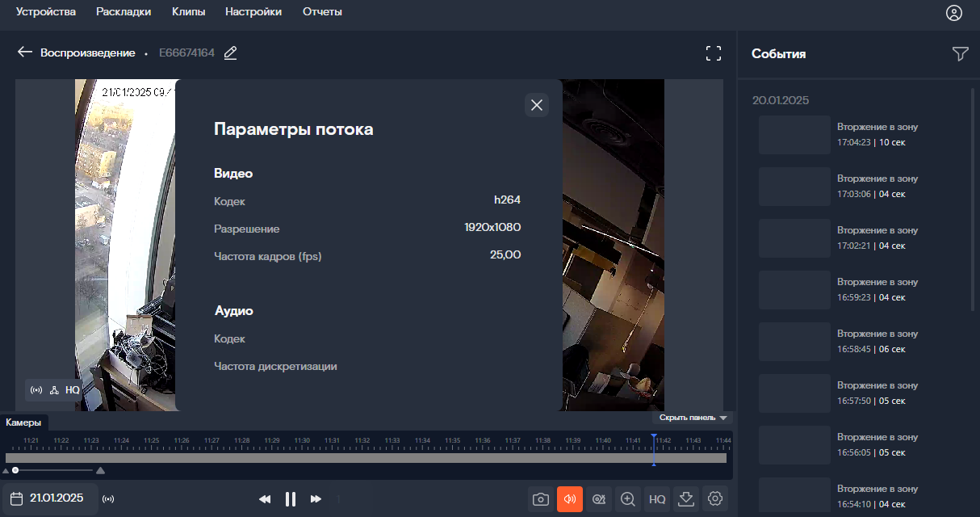Go back with the arrow next to Воспроизведение
Viewport: 980px width, 517px height.
pos(25,53)
